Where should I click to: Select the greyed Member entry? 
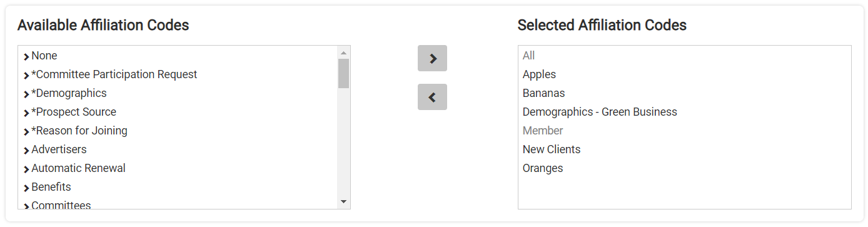(543, 131)
